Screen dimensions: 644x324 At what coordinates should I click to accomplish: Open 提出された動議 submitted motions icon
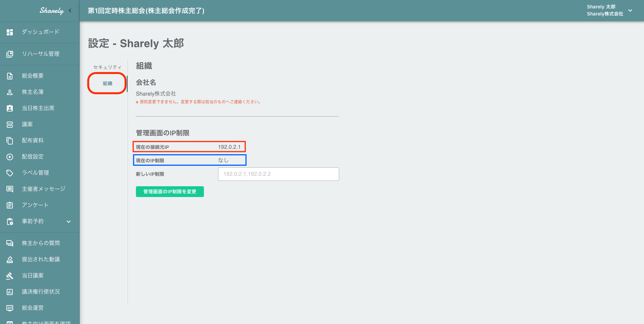click(9, 259)
